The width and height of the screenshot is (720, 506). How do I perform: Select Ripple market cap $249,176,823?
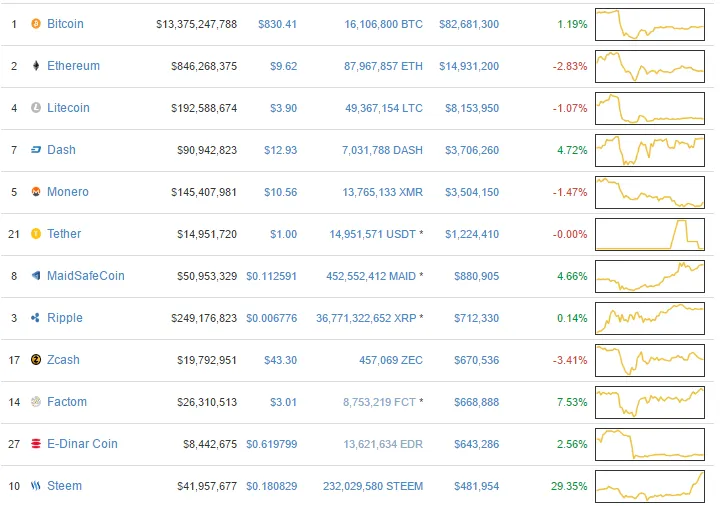pos(204,318)
